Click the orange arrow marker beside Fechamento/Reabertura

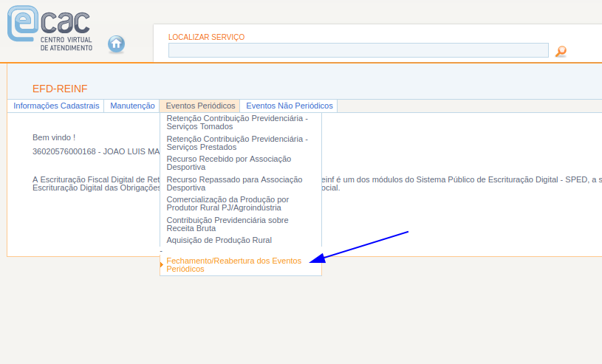click(x=162, y=264)
